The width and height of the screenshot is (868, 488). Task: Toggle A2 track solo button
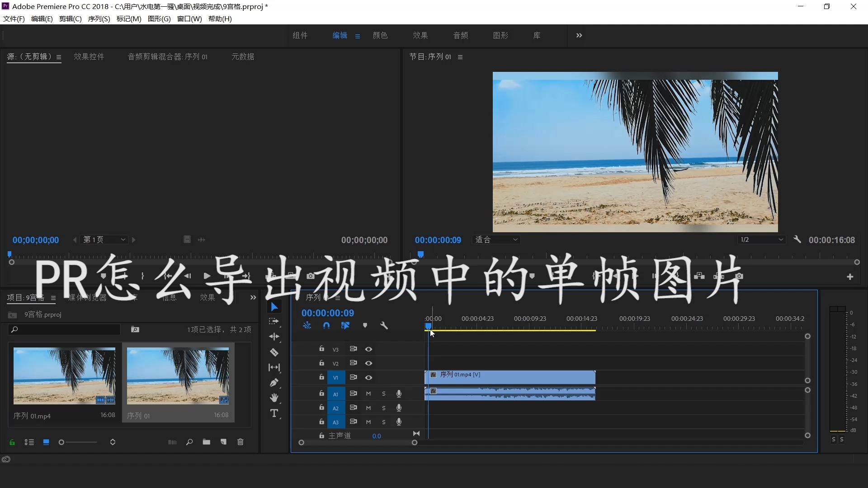click(x=383, y=408)
